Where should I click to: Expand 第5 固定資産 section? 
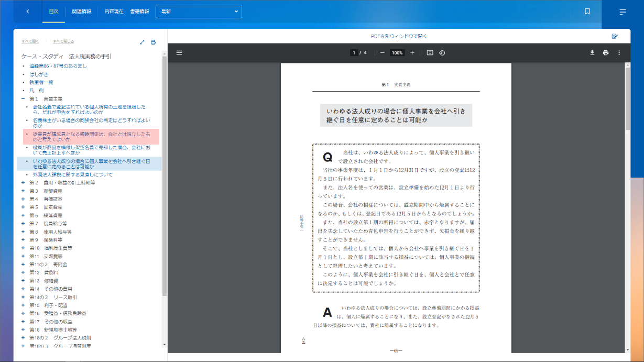point(23,207)
